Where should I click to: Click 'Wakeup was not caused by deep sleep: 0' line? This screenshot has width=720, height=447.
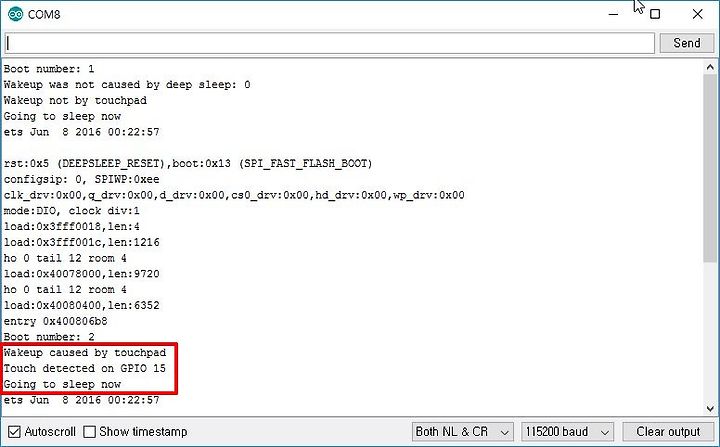(x=127, y=85)
